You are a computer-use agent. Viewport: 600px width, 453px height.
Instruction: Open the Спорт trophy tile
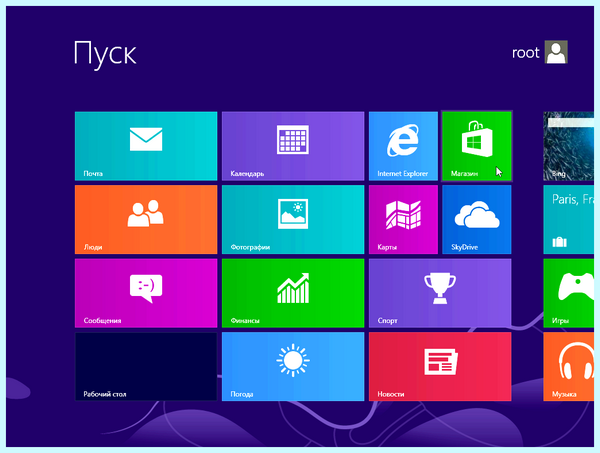click(440, 293)
